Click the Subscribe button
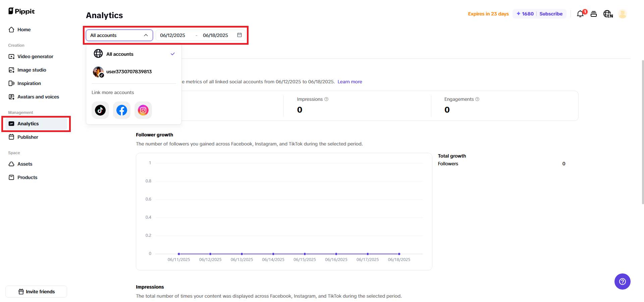Screen dimensions: 644x302 click(x=551, y=14)
